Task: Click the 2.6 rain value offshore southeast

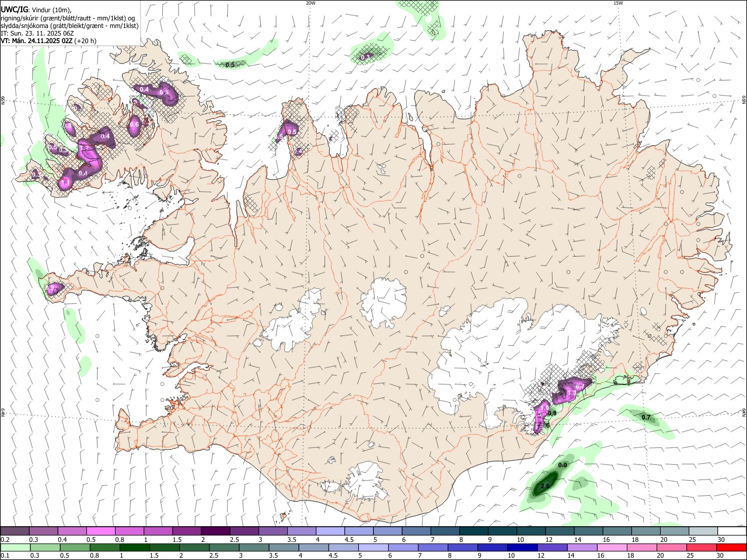Action: tap(546, 487)
